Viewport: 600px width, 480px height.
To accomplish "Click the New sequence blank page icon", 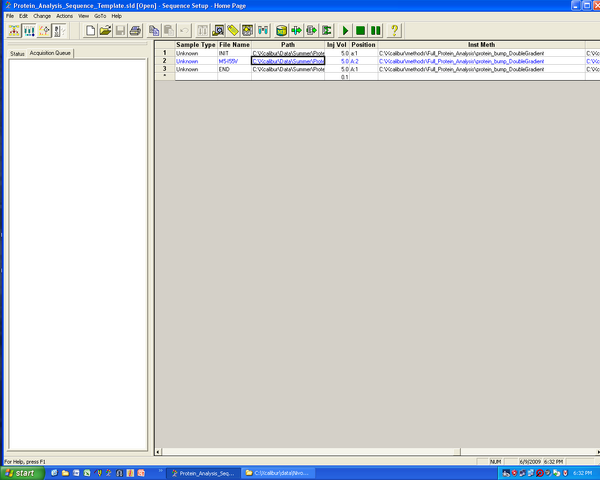I will 90,31.
